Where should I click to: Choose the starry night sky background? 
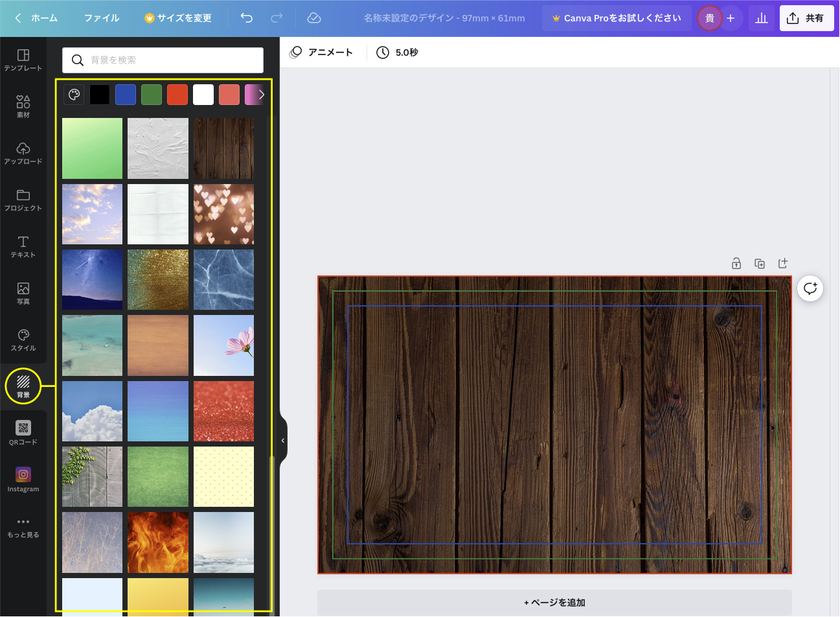tap(92, 279)
